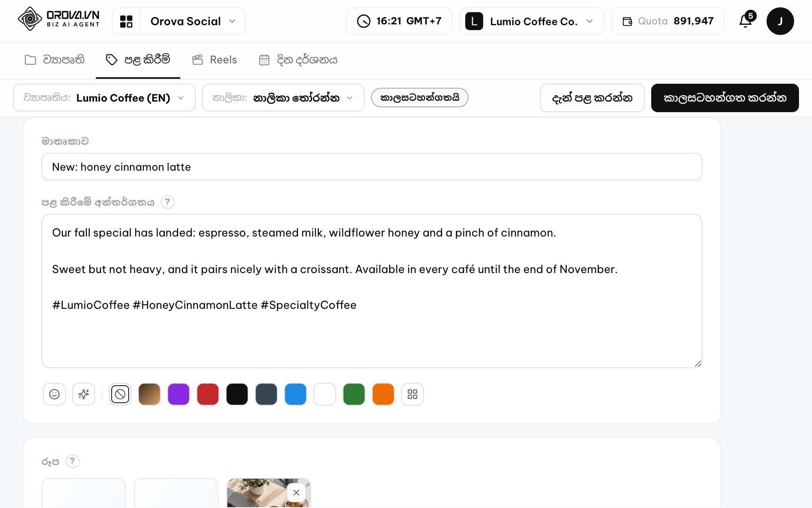The image size is (812, 508).
Task: Click the AI sparkle generate icon
Action: [x=84, y=394]
